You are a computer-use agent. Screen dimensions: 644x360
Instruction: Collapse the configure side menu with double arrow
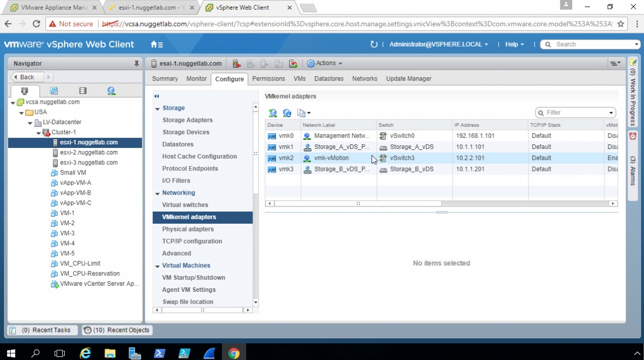click(157, 96)
